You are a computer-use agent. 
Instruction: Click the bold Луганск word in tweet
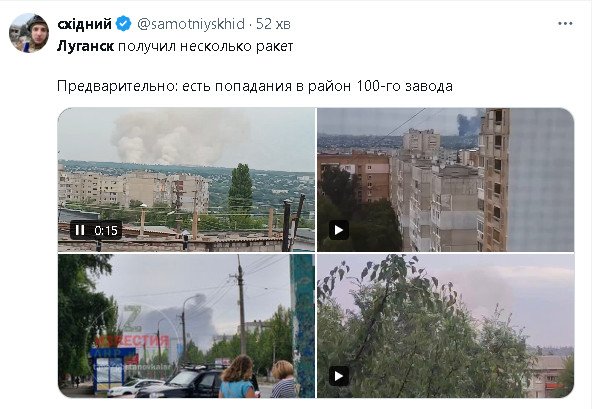(85, 46)
